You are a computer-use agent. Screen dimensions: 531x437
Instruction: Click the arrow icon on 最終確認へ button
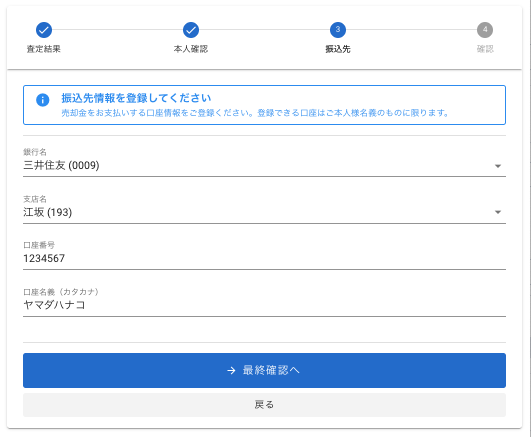[231, 370]
